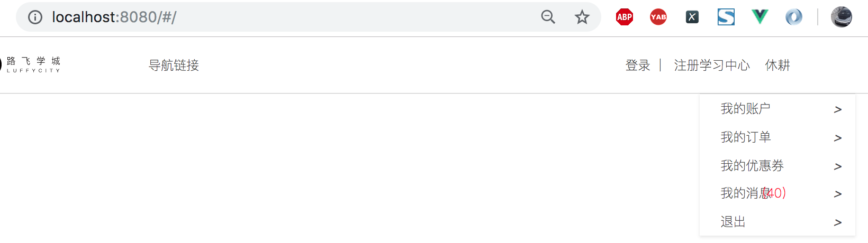Click the Luffycity logo
Screen dimensions: 868x243
(30, 65)
